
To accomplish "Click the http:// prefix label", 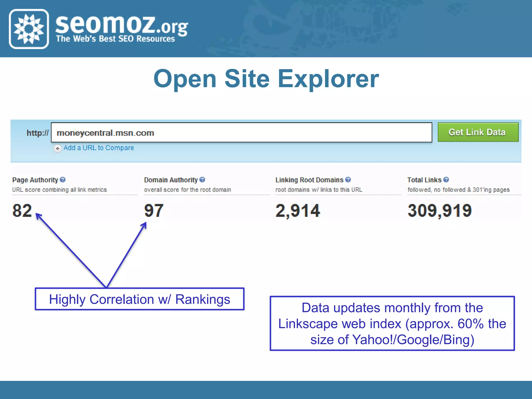I will [38, 133].
